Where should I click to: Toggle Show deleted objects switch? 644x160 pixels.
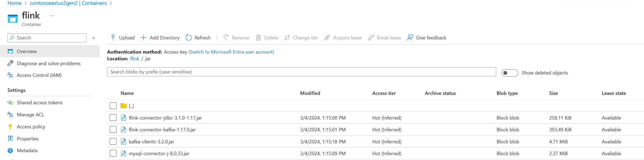[510, 73]
